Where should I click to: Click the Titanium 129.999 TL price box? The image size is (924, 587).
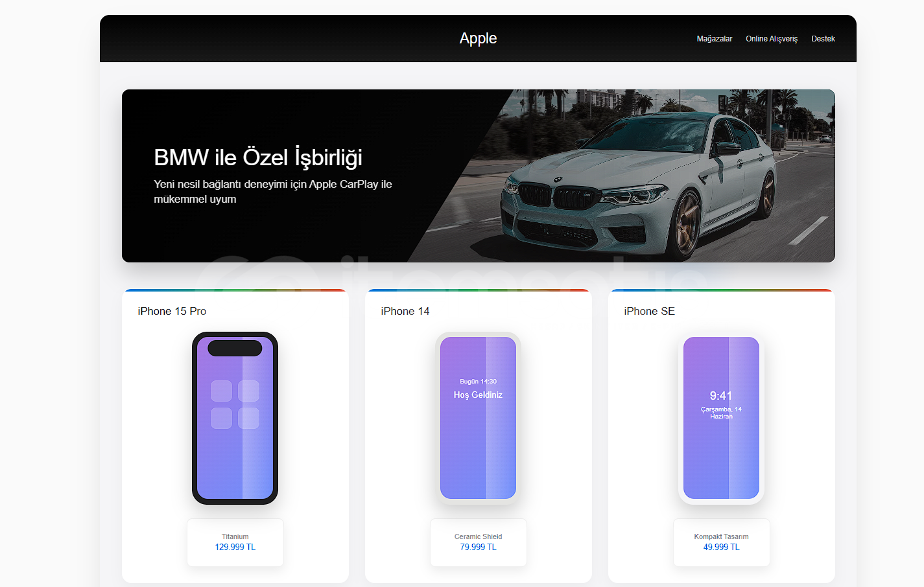[x=235, y=542]
